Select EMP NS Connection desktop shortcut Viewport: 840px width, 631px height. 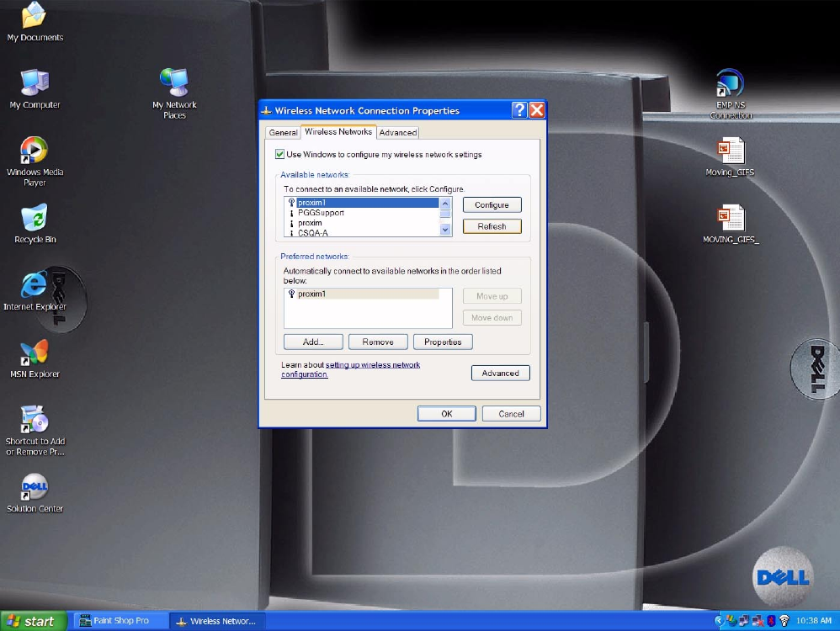[731, 93]
